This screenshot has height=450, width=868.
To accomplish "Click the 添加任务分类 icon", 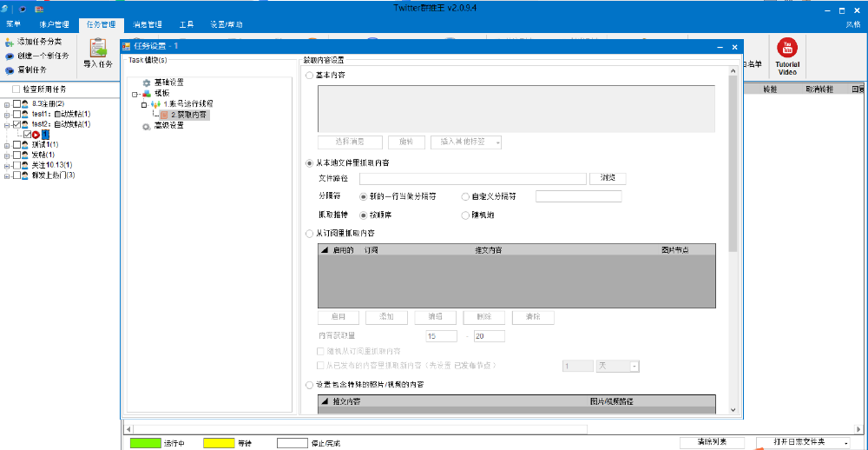I will pos(9,42).
